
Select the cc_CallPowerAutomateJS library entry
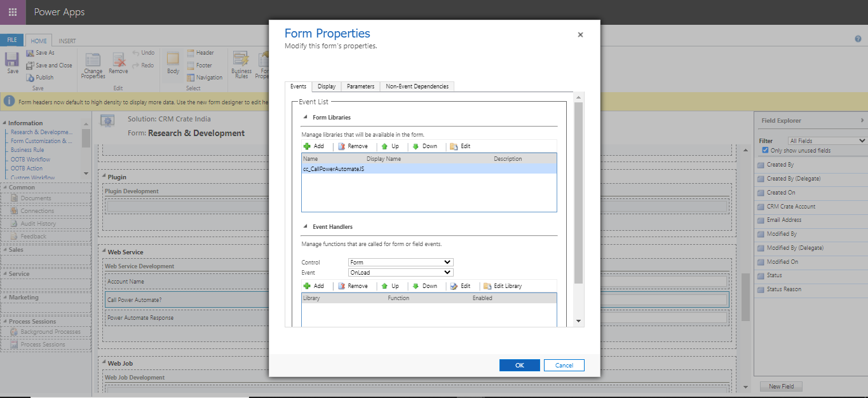point(332,168)
